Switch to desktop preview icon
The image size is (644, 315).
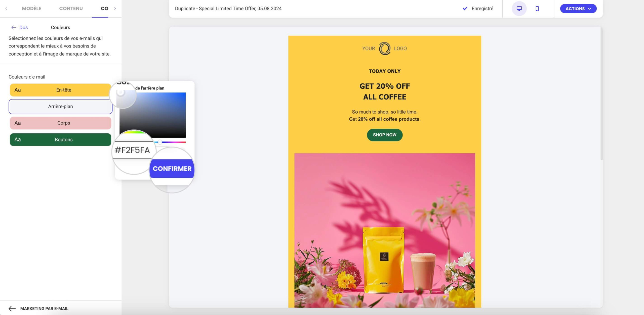(519, 9)
